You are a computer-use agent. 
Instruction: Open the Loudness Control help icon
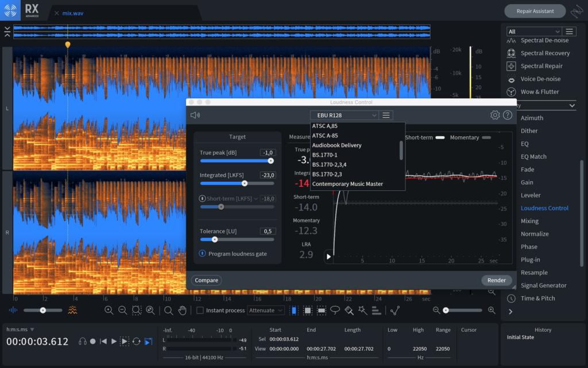508,115
